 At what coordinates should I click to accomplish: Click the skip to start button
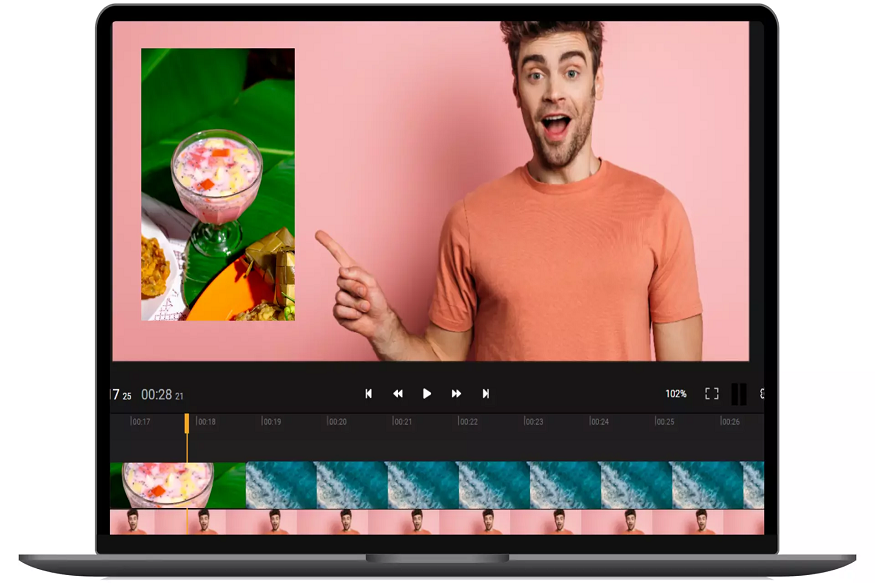368,394
